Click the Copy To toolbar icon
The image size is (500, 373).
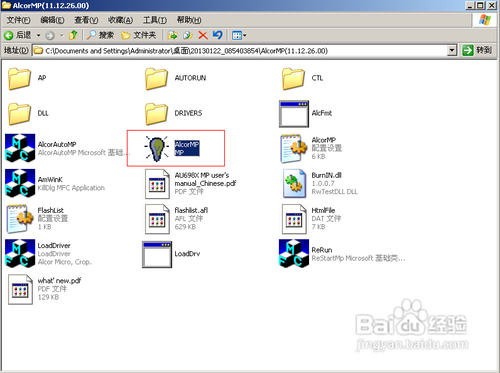point(188,35)
